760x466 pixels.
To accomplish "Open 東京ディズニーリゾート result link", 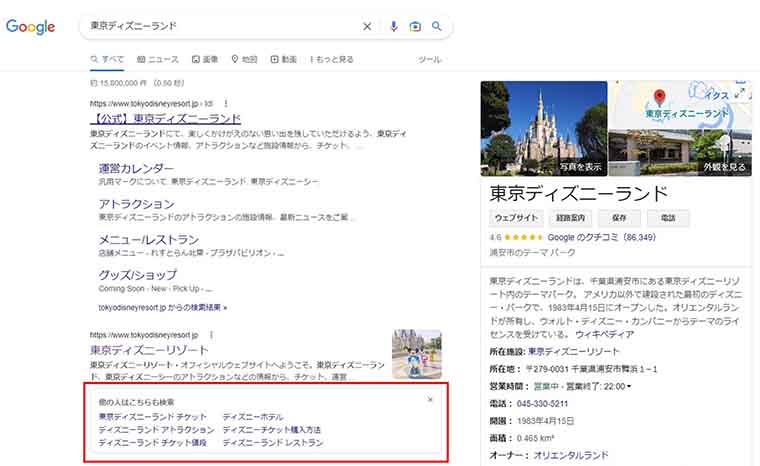I will [149, 350].
